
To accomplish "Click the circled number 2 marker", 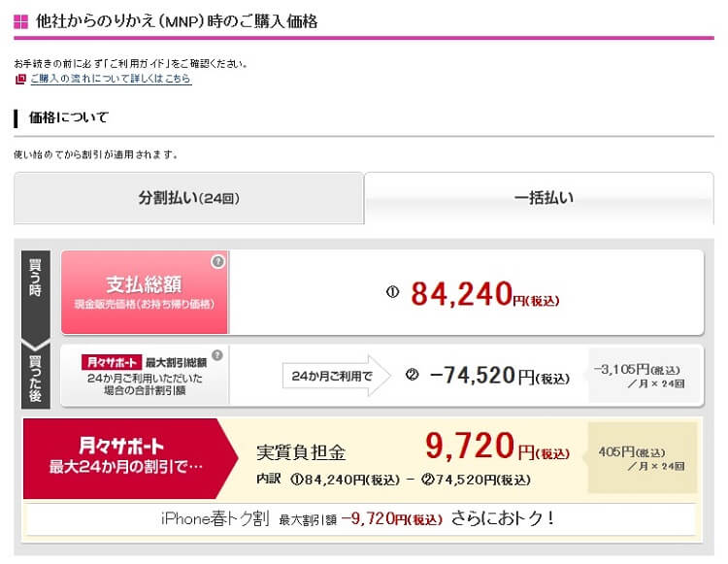I will pyautogui.click(x=412, y=376).
